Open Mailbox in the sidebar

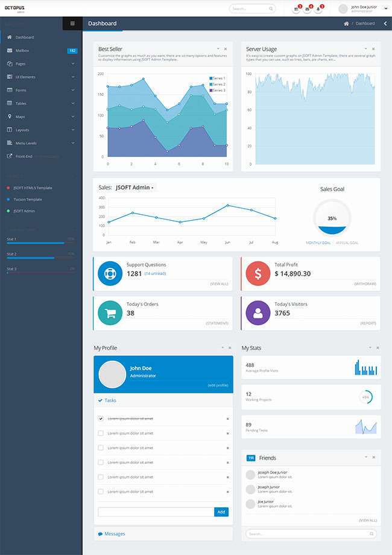click(40, 50)
